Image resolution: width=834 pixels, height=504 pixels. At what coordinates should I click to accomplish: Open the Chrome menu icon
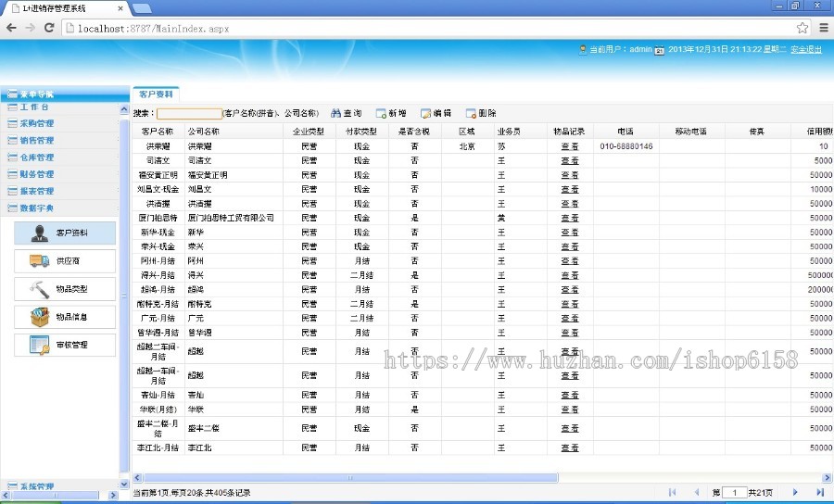(x=824, y=28)
